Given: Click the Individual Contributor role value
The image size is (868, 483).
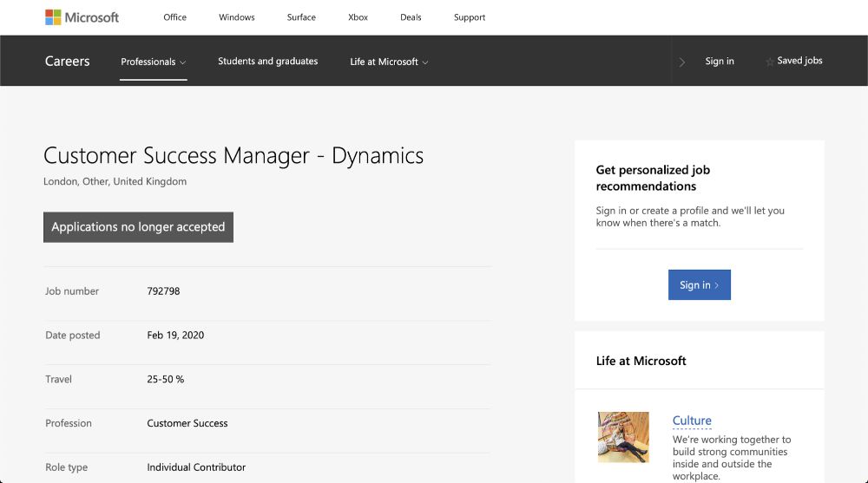Looking at the screenshot, I should 196,467.
